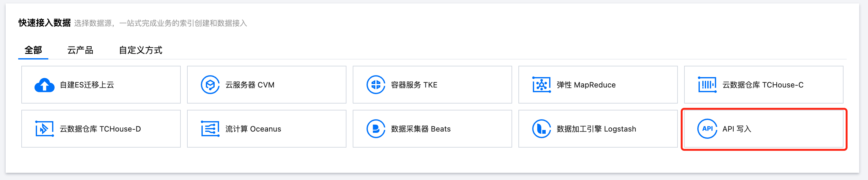Switch to the 全部 tab
This screenshot has width=868, height=180.
33,50
